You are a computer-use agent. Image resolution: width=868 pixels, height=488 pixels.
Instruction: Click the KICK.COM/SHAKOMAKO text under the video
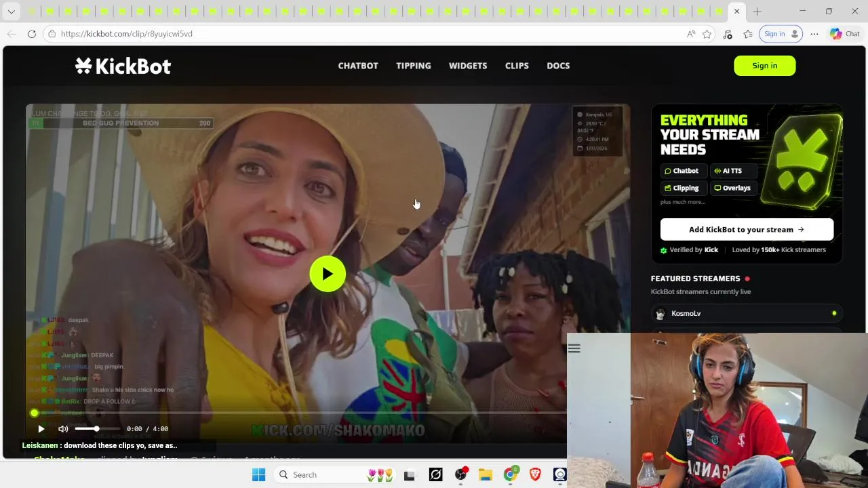(338, 430)
